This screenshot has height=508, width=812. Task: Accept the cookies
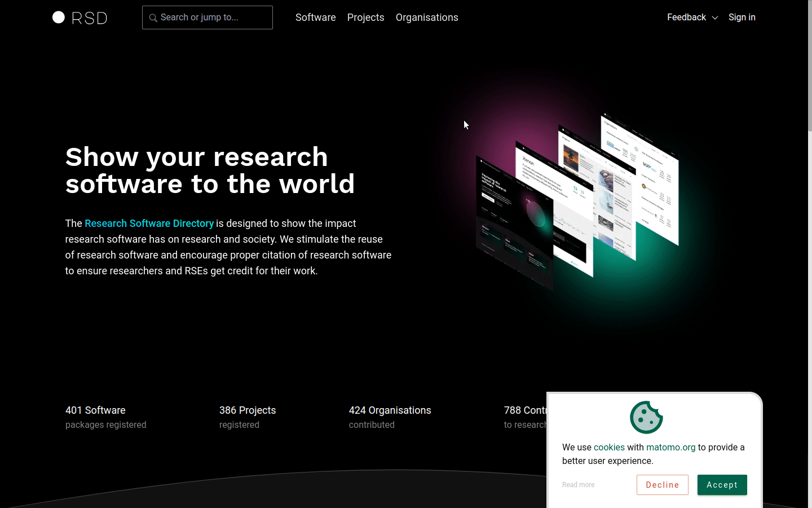coord(722,485)
